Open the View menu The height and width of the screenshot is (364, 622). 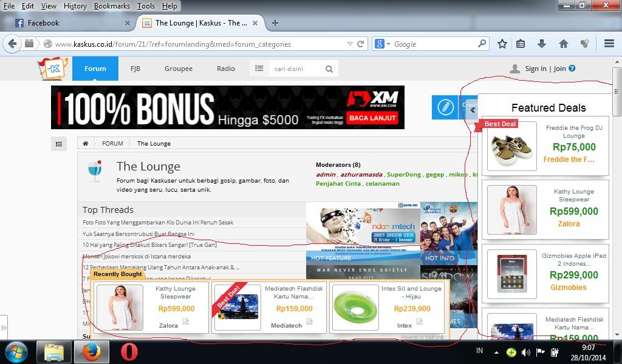[x=49, y=6]
